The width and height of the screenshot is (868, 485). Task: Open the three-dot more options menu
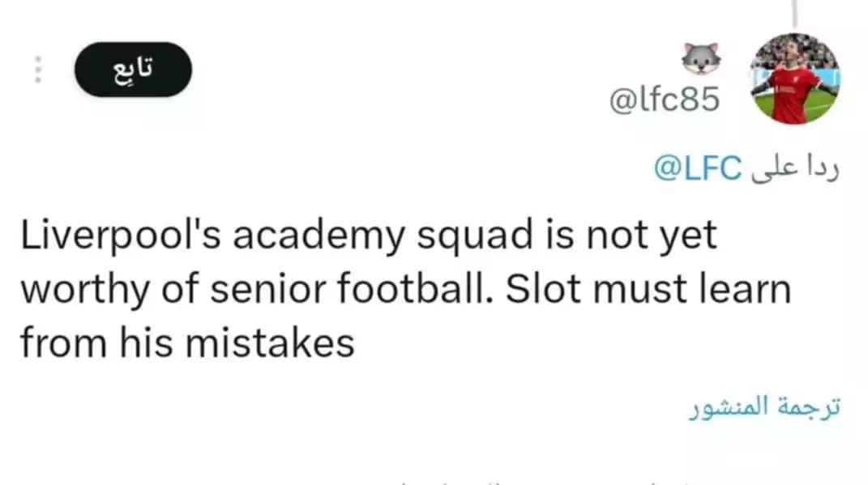(x=36, y=70)
